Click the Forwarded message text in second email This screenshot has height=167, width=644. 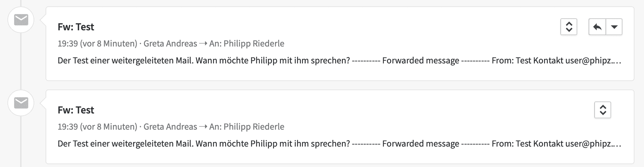point(421,144)
